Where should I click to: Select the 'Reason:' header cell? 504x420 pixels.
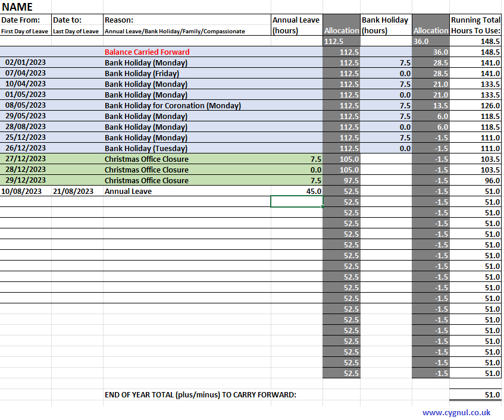click(119, 20)
